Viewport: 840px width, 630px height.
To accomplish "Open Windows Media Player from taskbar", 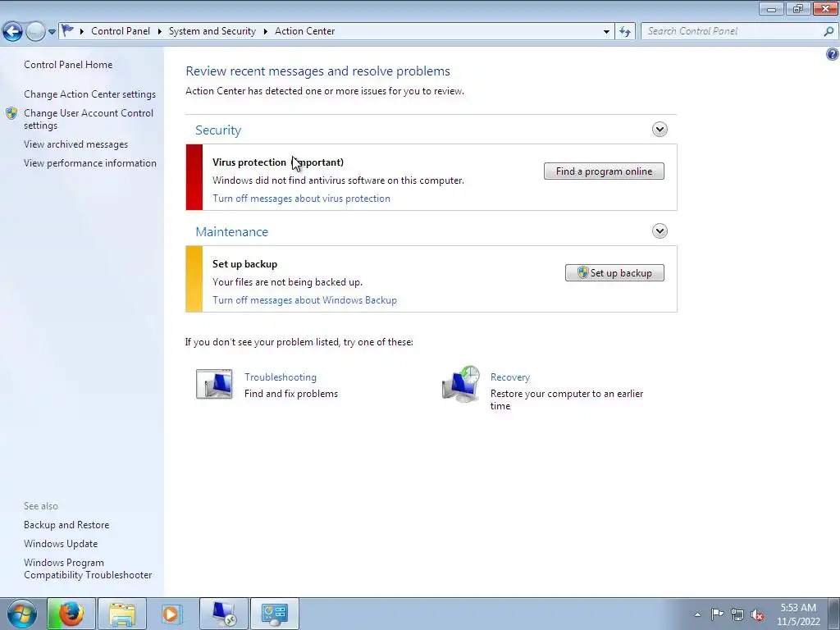I will 171,614.
